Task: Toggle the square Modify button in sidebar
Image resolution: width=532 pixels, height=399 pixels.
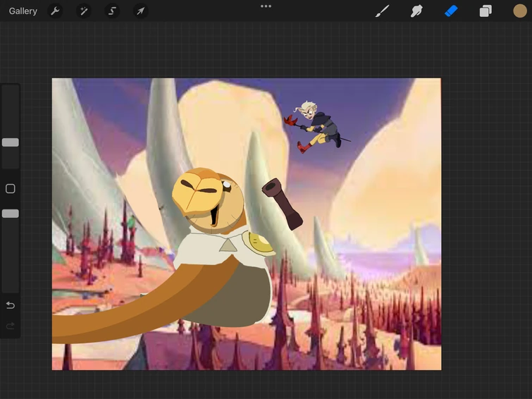Action: [x=11, y=189]
